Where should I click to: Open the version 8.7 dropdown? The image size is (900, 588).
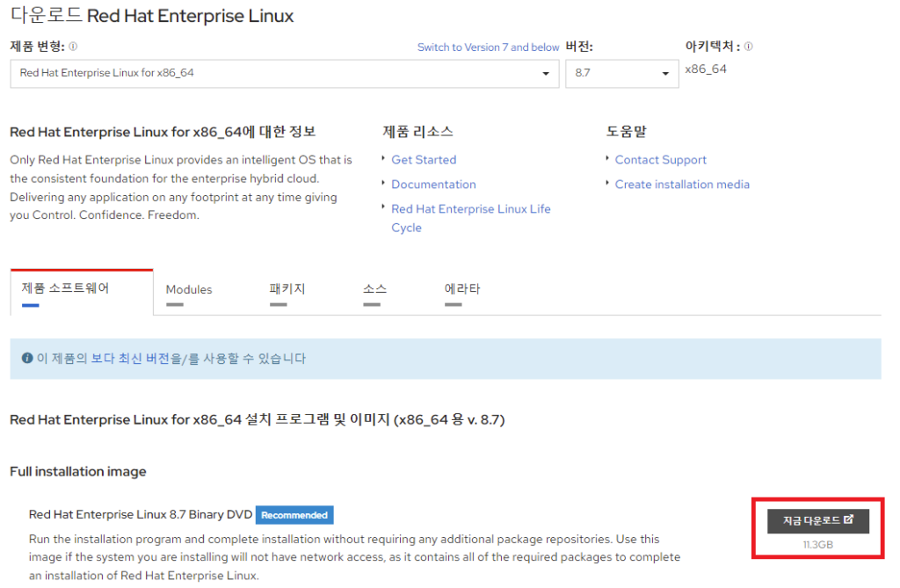tap(622, 74)
